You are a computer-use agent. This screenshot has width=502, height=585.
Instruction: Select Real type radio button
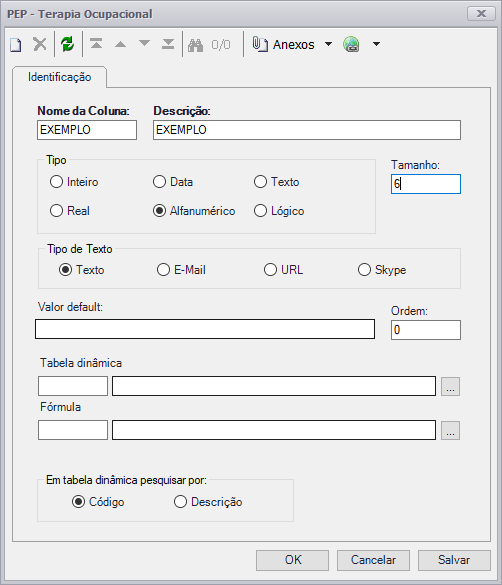tap(56, 210)
